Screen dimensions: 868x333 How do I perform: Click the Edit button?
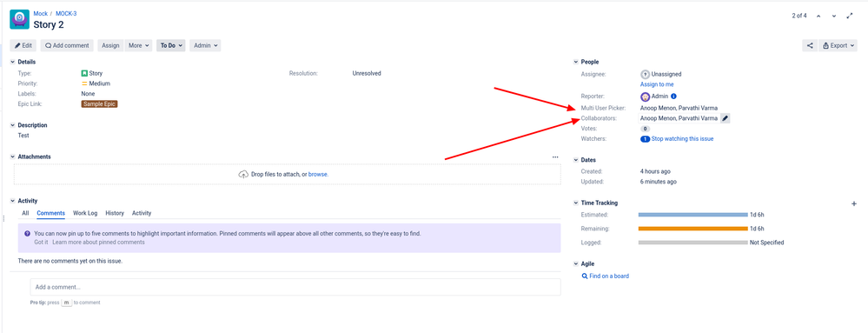23,45
